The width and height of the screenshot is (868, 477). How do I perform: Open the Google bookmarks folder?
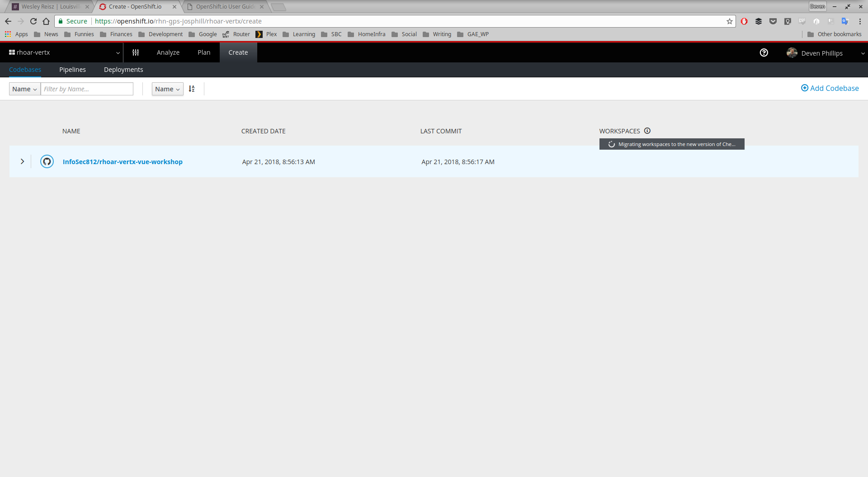tap(203, 34)
